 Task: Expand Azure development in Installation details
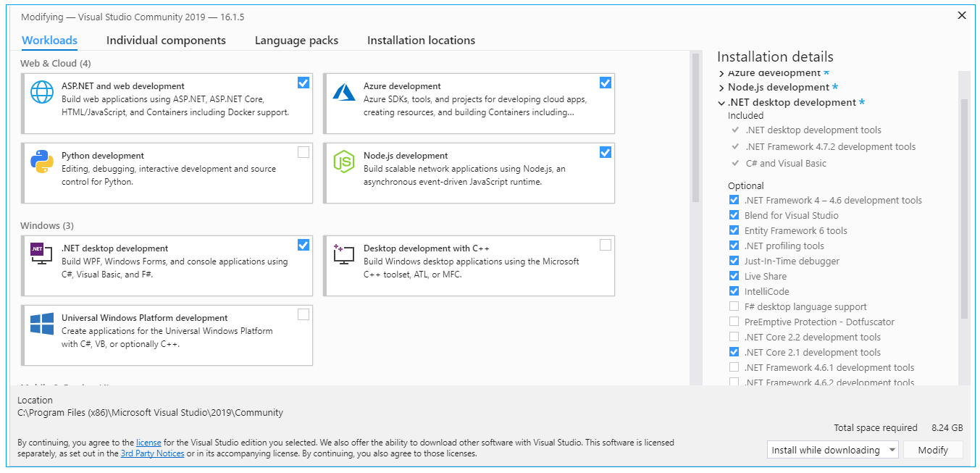click(721, 74)
